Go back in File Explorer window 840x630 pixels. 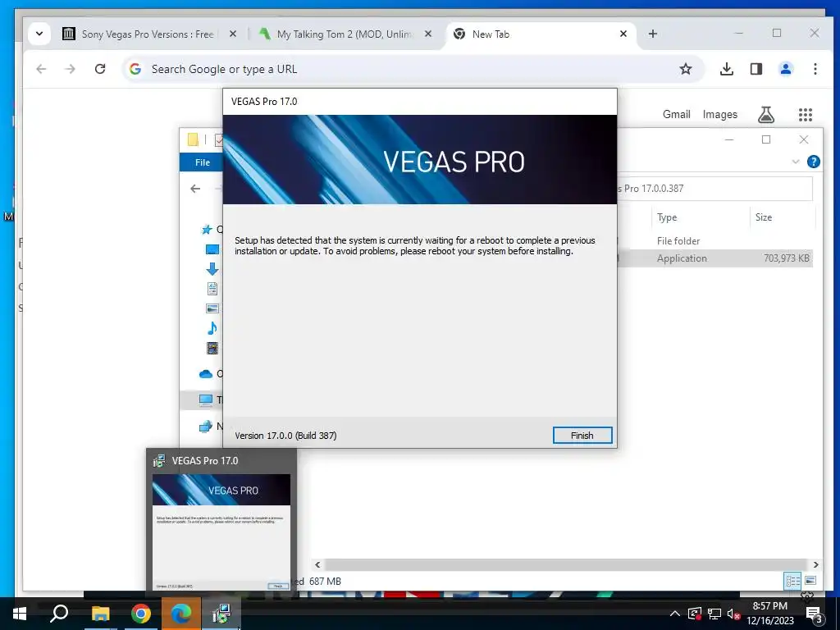(195, 189)
